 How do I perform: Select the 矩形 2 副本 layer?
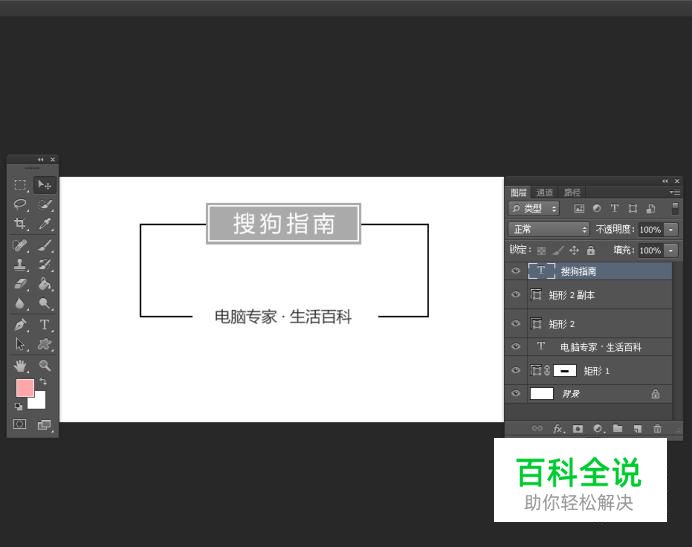click(x=600, y=294)
